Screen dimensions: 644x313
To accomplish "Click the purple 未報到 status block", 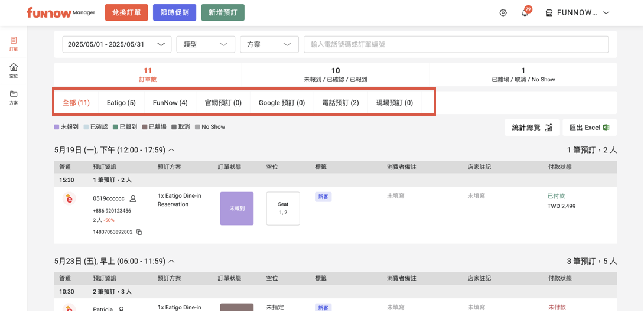I will [236, 208].
